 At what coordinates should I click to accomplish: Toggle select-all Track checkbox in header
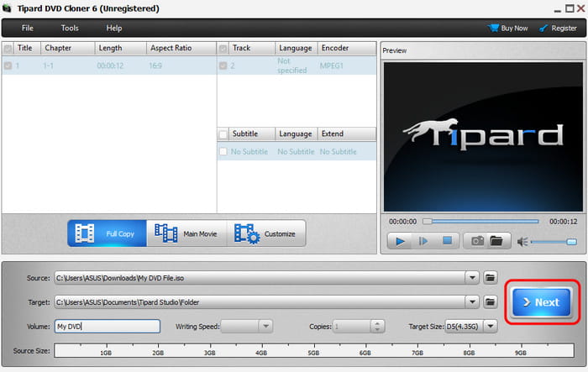tap(223, 49)
